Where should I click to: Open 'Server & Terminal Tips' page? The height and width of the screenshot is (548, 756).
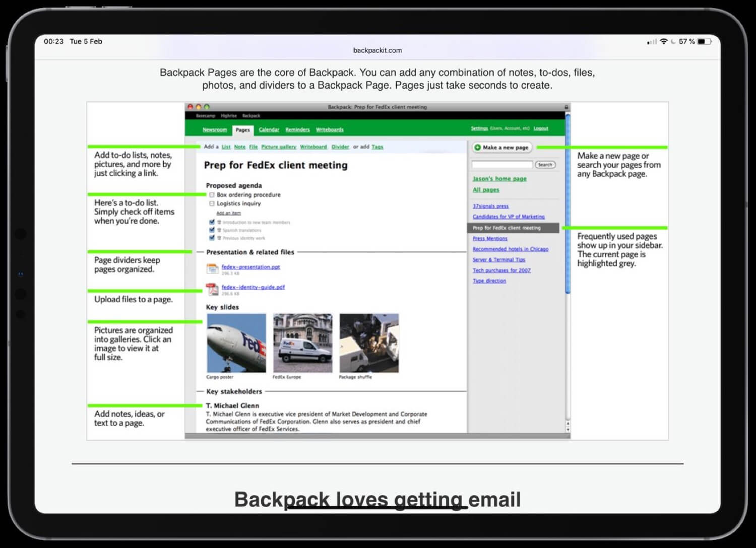[499, 260]
